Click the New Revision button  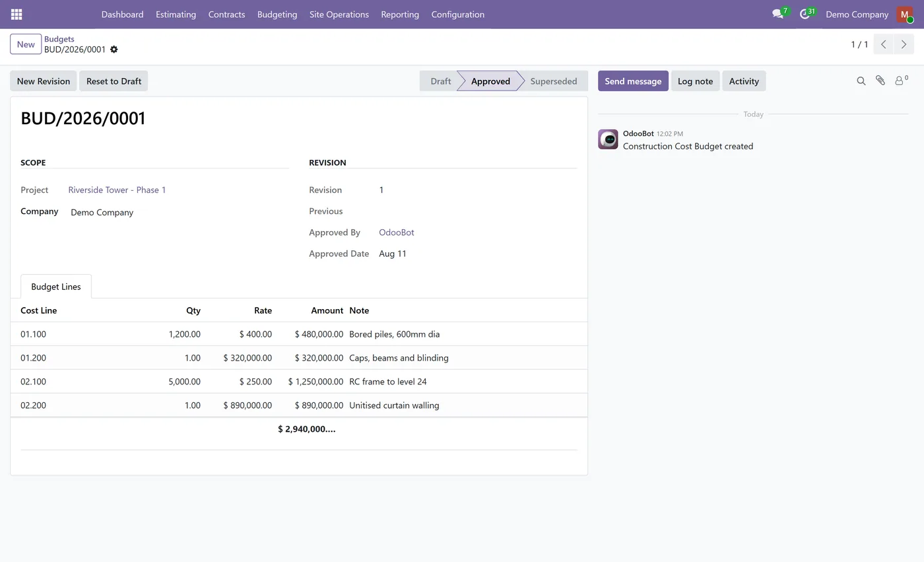click(x=44, y=81)
